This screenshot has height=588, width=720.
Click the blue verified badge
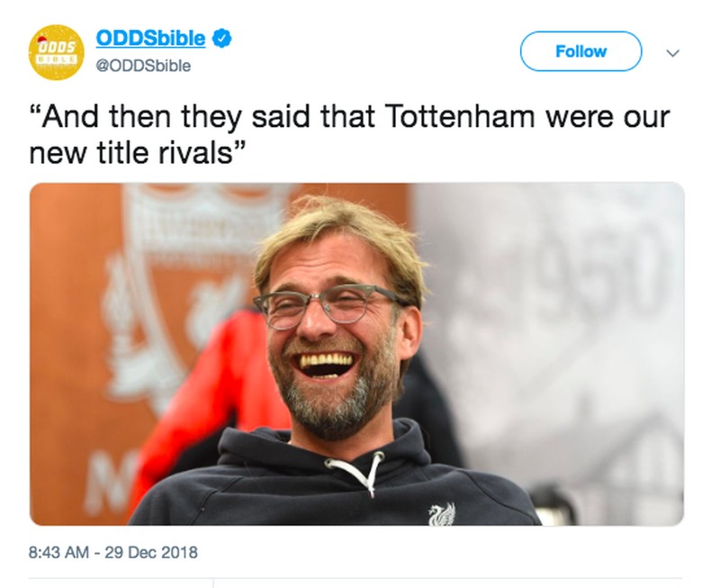coord(221,39)
